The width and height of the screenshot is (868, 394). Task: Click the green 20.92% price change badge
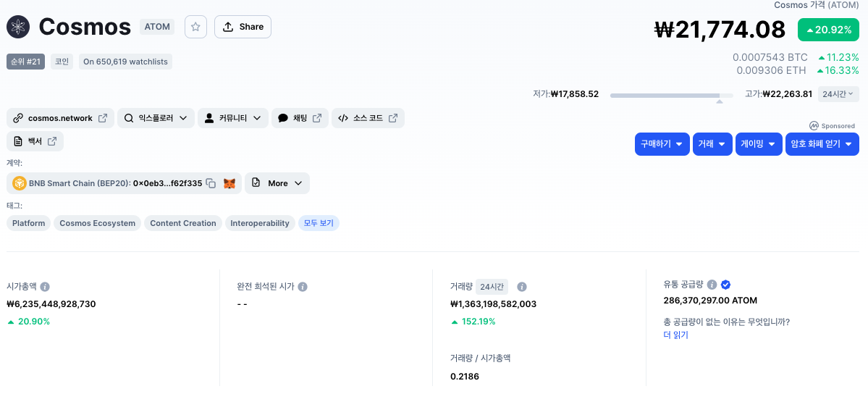[x=829, y=30]
